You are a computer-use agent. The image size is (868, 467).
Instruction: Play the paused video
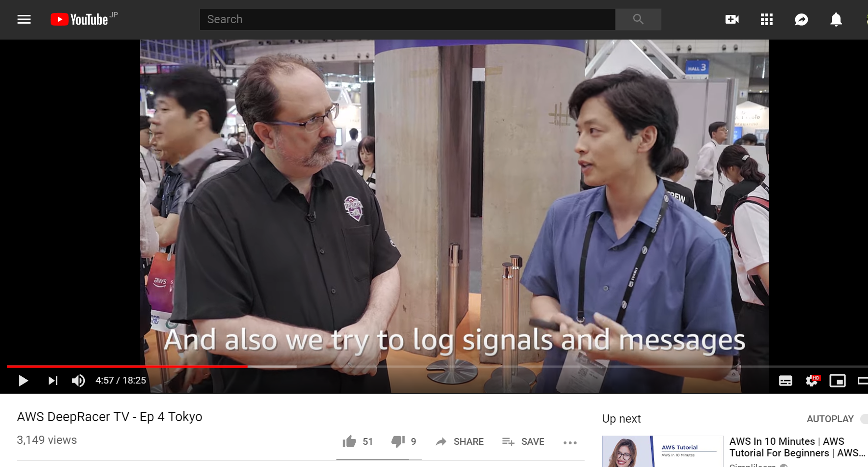23,381
